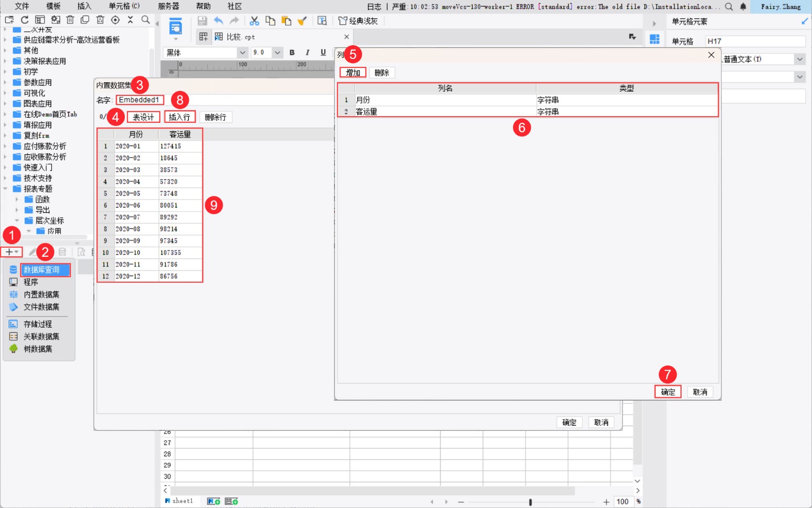Click the global search magnifier in the title bar
Viewport: 812px width, 508px height.
pyautogui.click(x=729, y=7)
